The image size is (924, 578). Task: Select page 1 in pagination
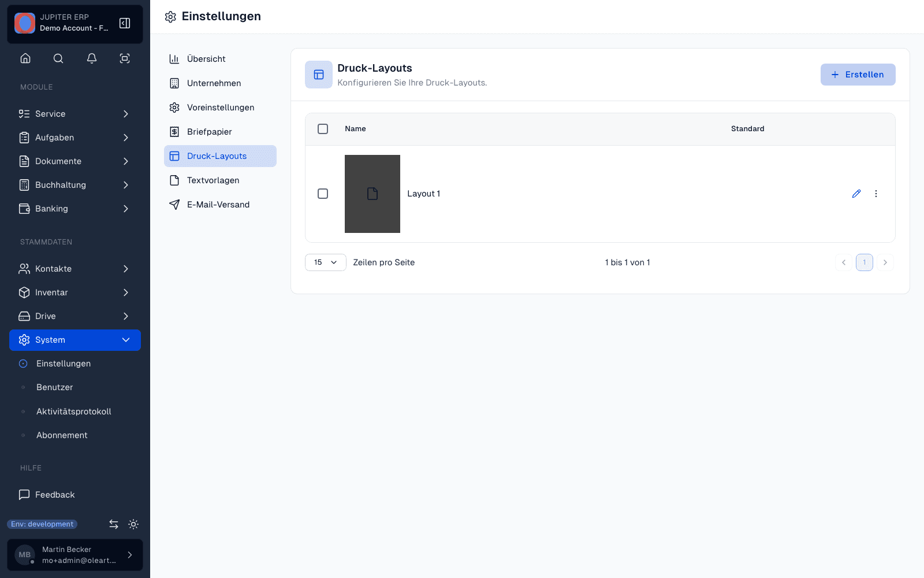point(865,262)
